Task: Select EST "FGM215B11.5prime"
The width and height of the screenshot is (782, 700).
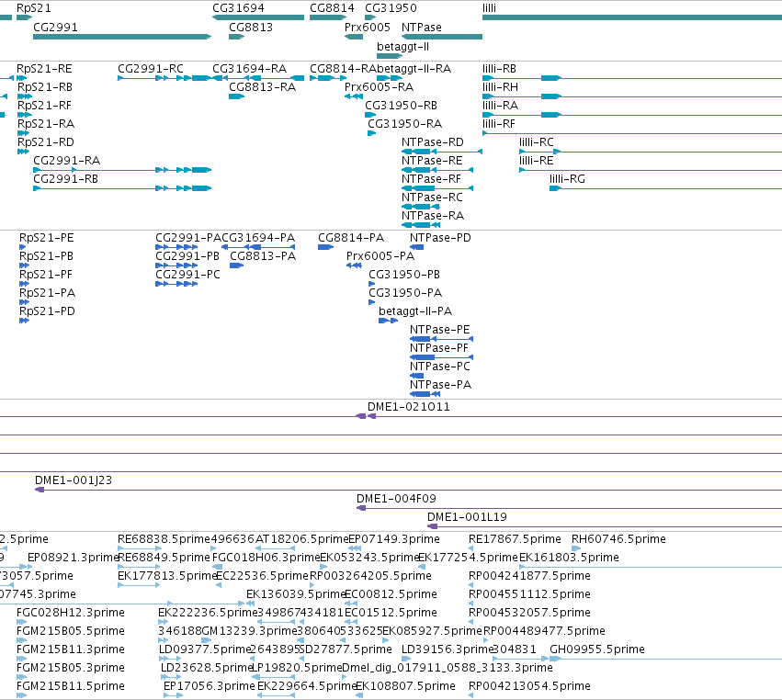Action: (x=71, y=686)
